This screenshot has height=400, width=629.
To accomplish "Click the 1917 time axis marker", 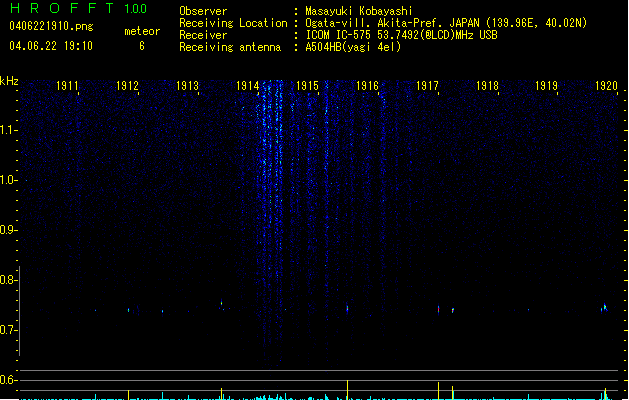I will click(x=427, y=86).
